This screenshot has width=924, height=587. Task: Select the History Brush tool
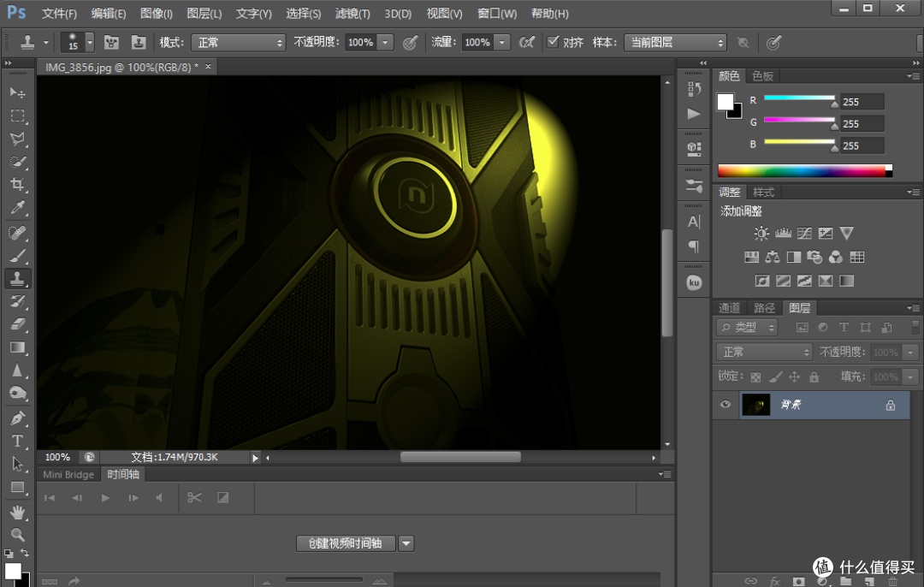tap(18, 301)
